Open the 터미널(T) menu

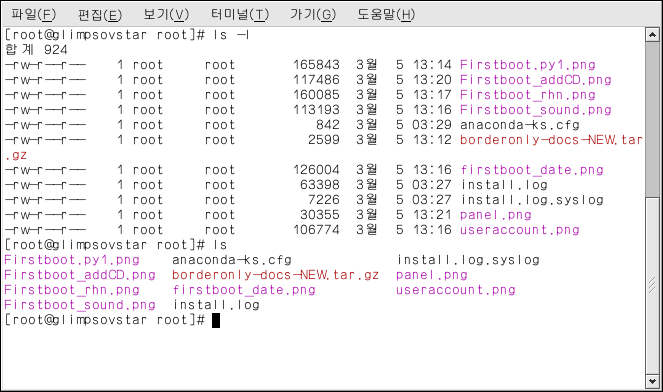240,14
